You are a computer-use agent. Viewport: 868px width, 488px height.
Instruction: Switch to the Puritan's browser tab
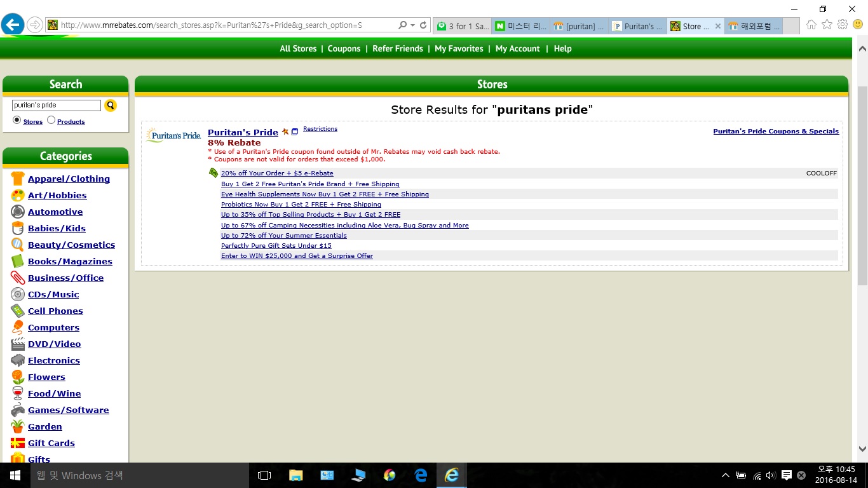[x=638, y=26]
